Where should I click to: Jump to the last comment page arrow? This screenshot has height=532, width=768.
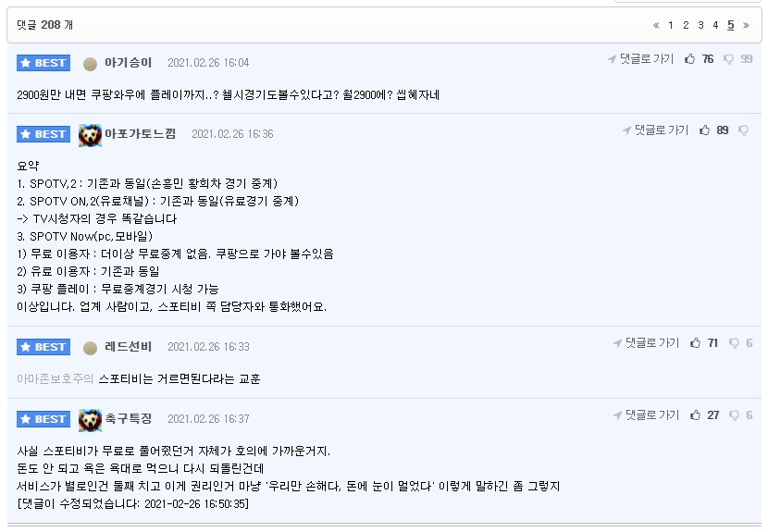pos(746,25)
